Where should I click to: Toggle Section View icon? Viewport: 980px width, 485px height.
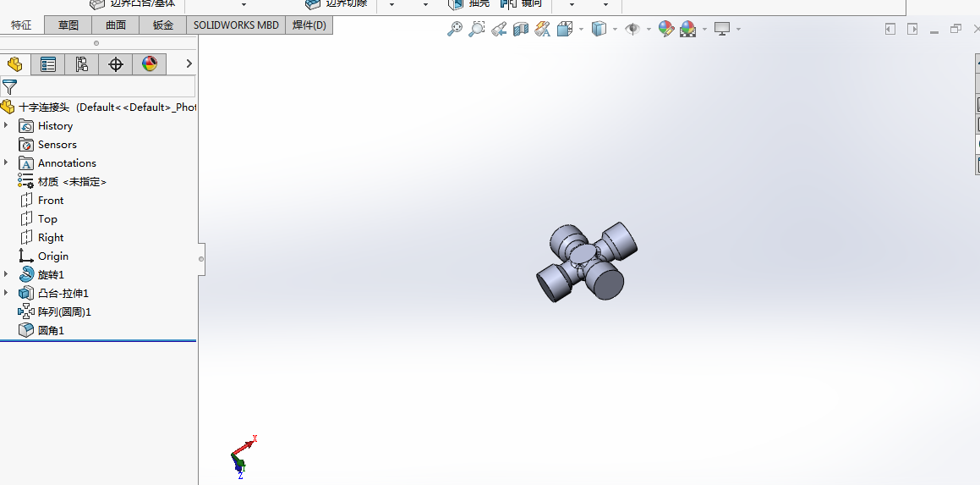[x=521, y=29]
